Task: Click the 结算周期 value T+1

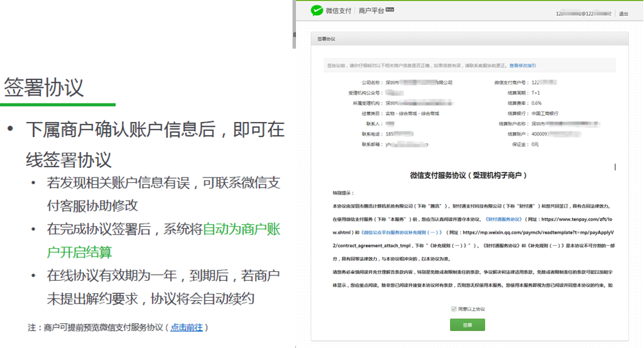Action: pos(536,93)
